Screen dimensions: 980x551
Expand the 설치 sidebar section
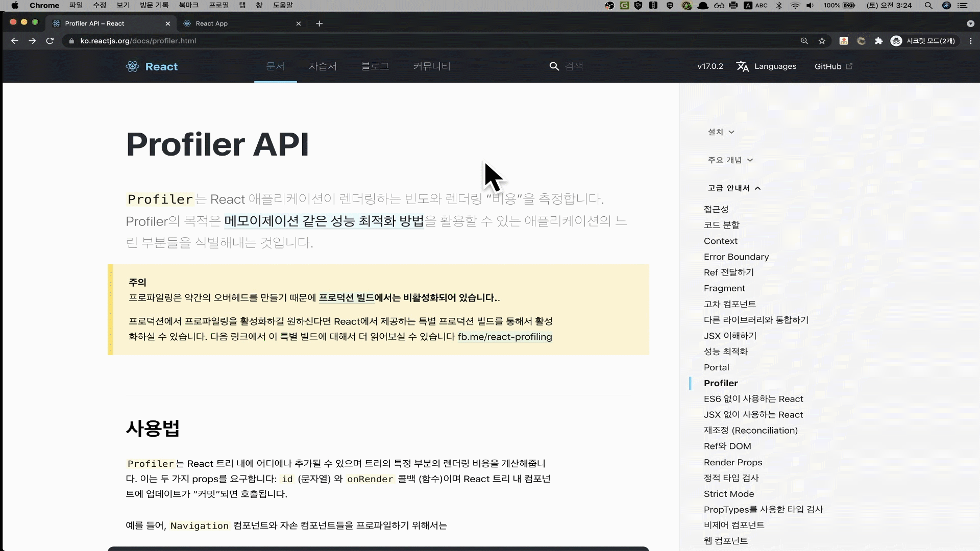[x=721, y=132]
